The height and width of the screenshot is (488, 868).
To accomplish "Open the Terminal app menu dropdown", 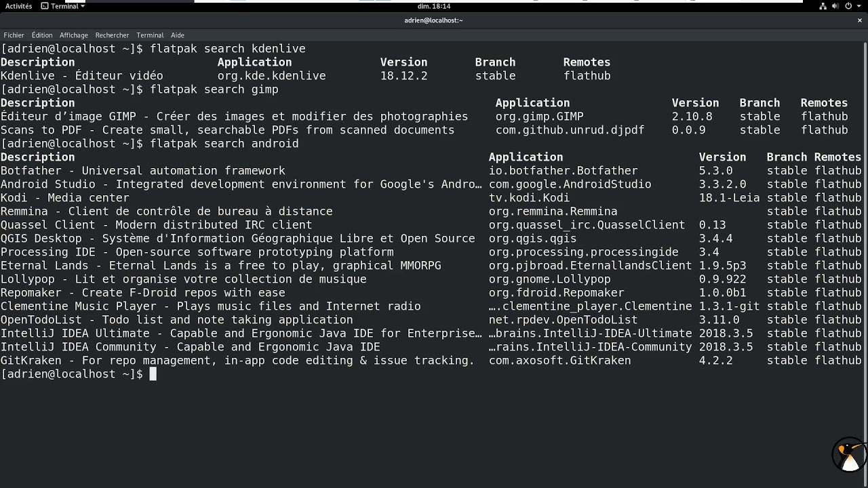I will pyautogui.click(x=63, y=6).
